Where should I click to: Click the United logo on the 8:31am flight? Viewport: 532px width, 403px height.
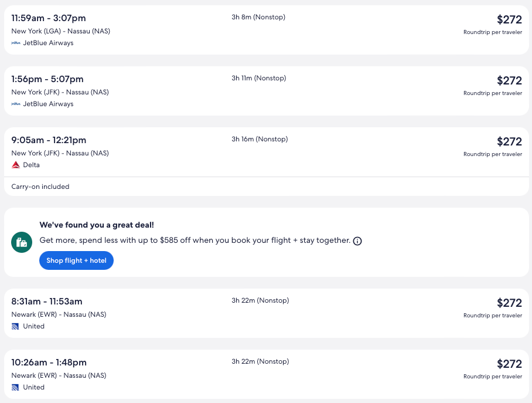point(15,326)
